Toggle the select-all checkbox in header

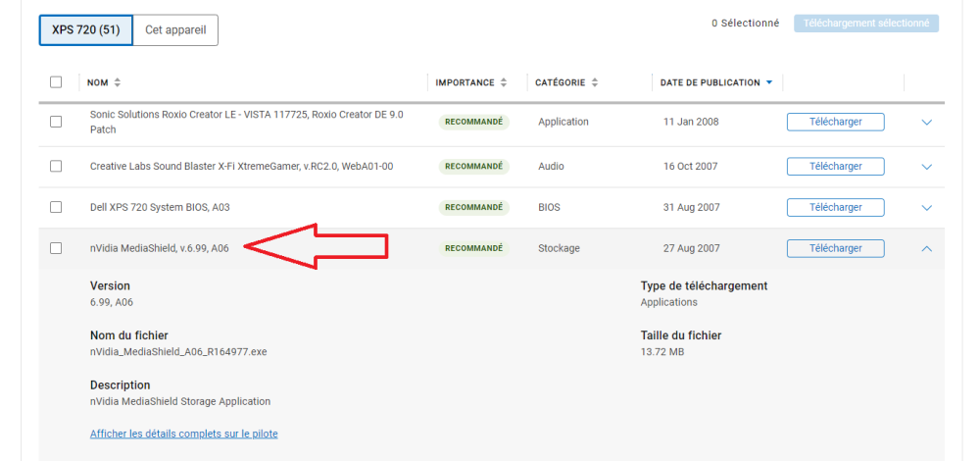click(56, 82)
